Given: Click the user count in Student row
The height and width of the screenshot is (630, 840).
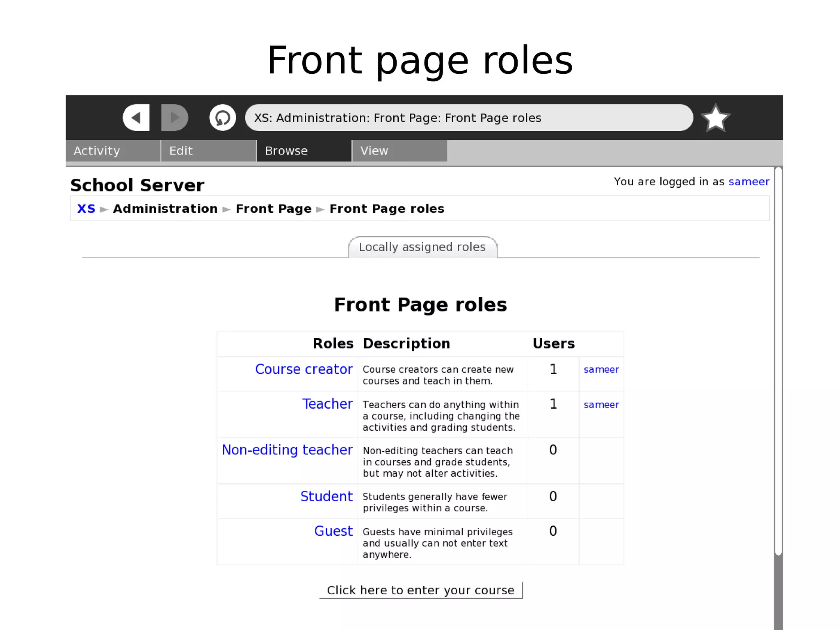Looking at the screenshot, I should tap(553, 496).
